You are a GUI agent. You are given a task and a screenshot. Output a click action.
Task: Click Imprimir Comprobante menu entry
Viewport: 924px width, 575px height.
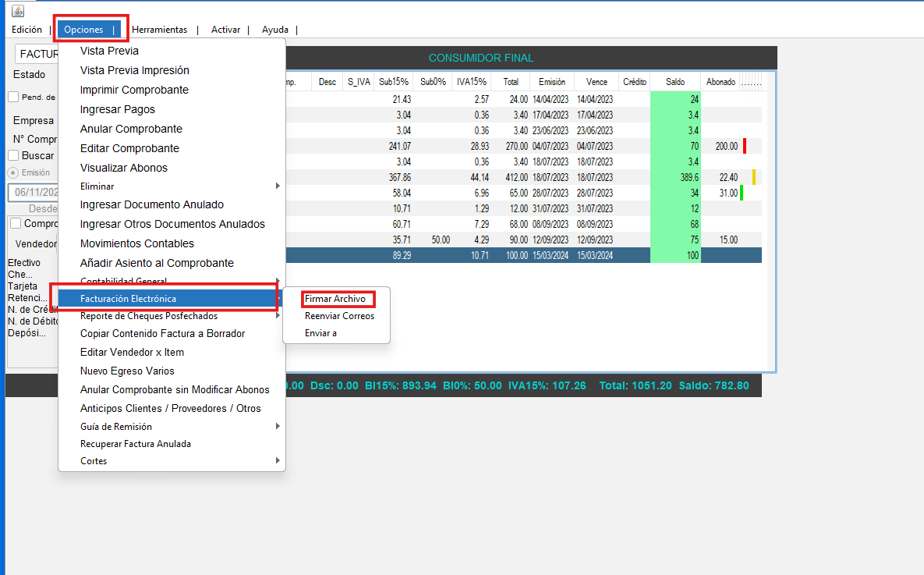pos(134,90)
